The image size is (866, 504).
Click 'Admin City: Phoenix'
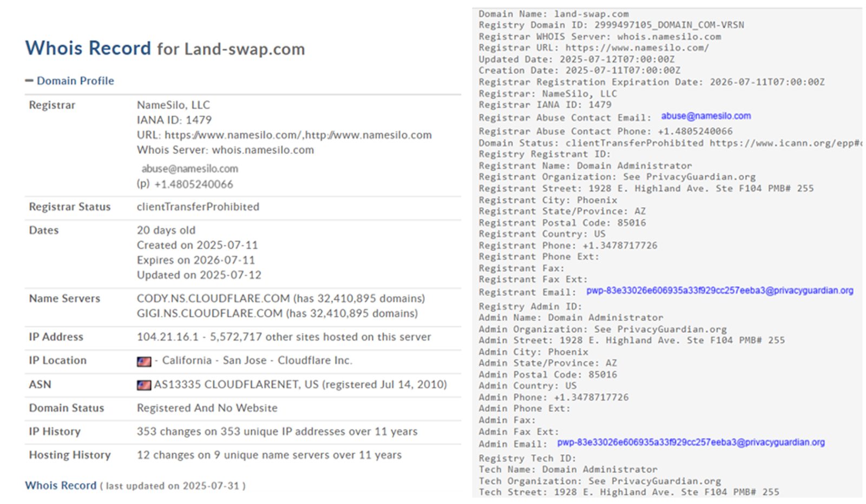coord(533,352)
